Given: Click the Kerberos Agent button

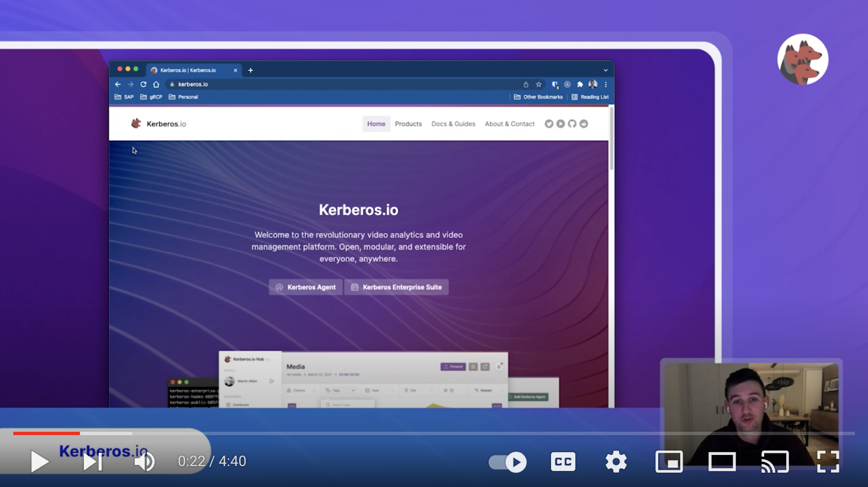Looking at the screenshot, I should (x=305, y=287).
